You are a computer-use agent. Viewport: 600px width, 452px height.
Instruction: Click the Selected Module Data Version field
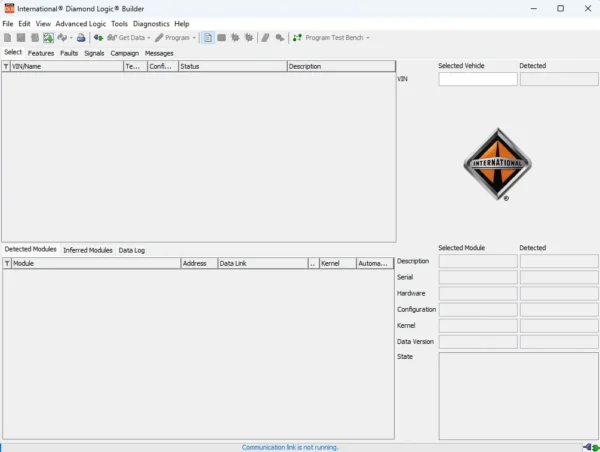point(478,341)
